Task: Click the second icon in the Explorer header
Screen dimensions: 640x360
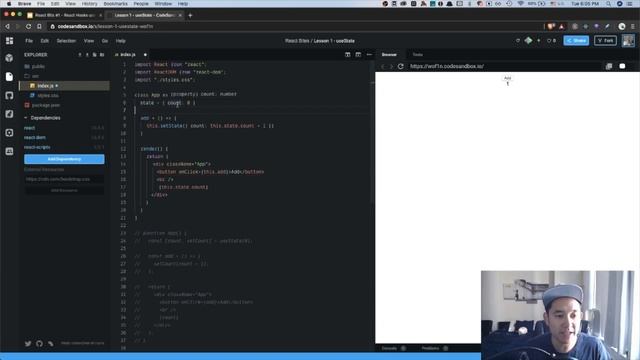Action: pyautogui.click(x=87, y=55)
